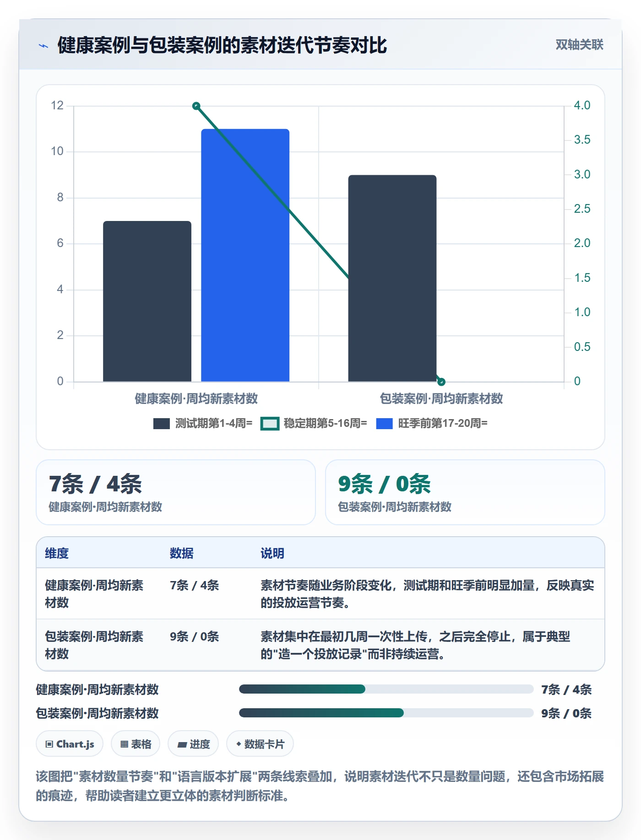Toggle the 稳定期第5-16周= legend entry
This screenshot has width=641, height=840.
[314, 423]
